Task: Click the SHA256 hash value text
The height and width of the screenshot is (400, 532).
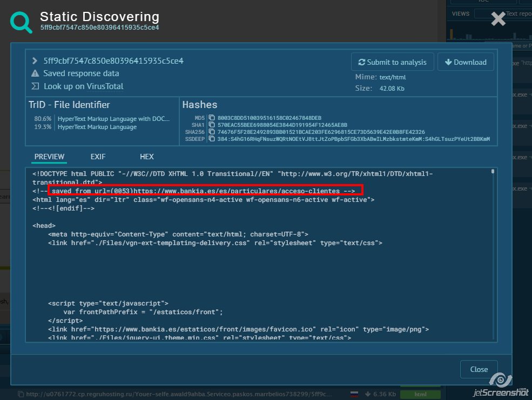Action: click(321, 132)
